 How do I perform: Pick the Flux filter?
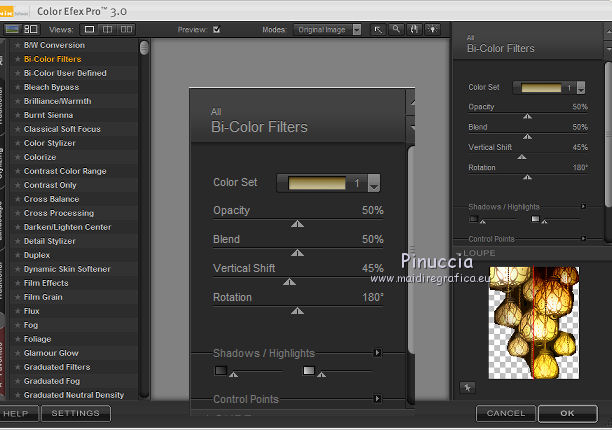(x=32, y=311)
